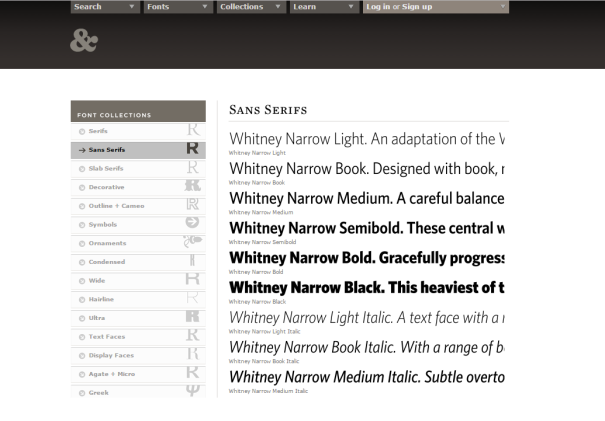Click the Symbols arrow-circle icon
Viewport: 605px width, 421px height.
192,222
